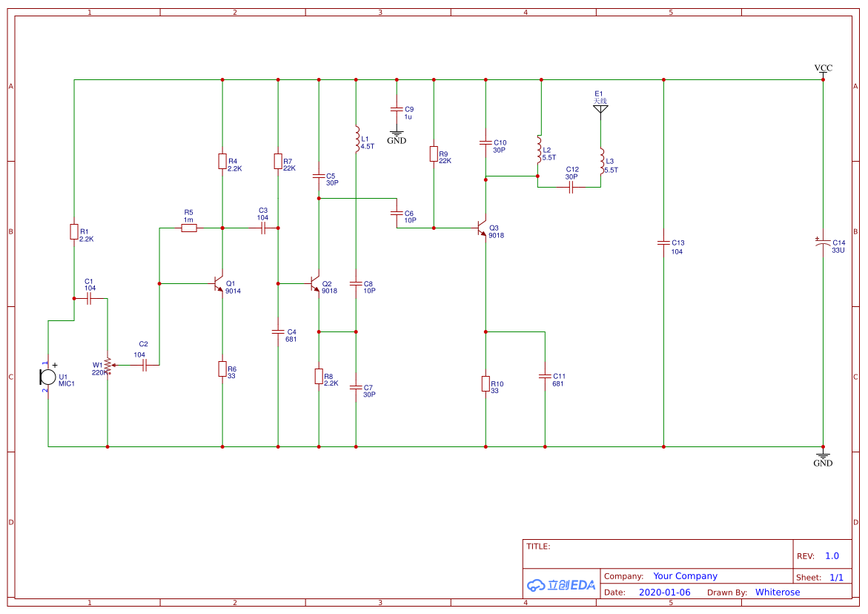This screenshot has width=868, height=614.
Task: Select the L2 5.5T inductor symbol
Action: (x=539, y=150)
